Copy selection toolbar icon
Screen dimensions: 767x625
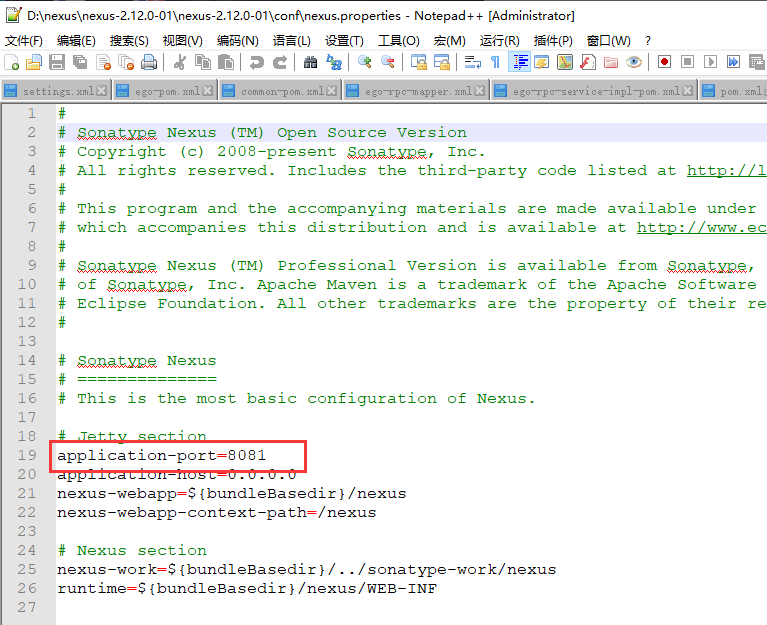coord(203,62)
